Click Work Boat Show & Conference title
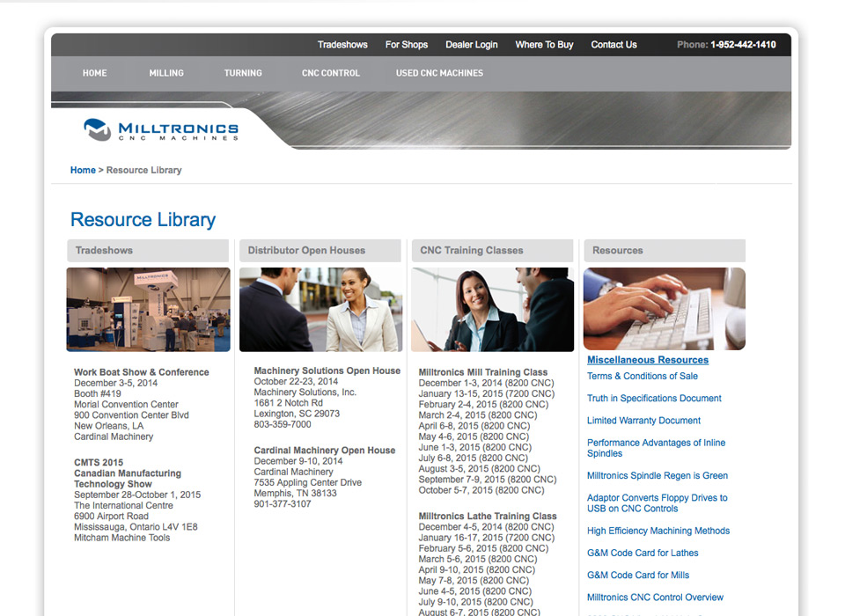 (141, 372)
